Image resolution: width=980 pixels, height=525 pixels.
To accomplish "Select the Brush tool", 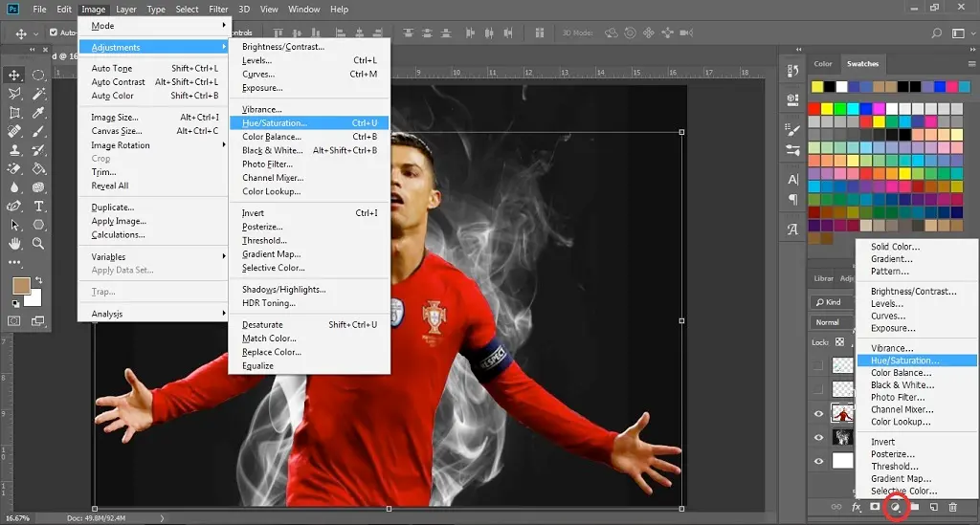I will [x=38, y=131].
